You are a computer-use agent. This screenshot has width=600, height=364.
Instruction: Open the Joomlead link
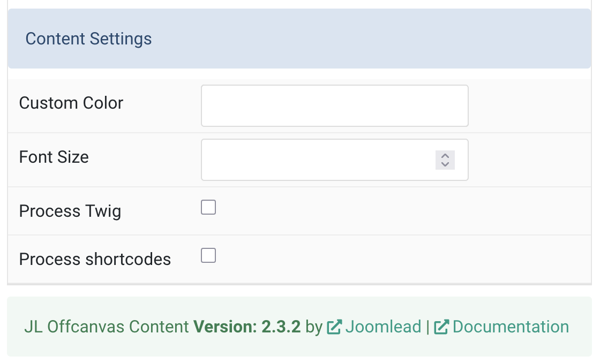click(x=383, y=327)
